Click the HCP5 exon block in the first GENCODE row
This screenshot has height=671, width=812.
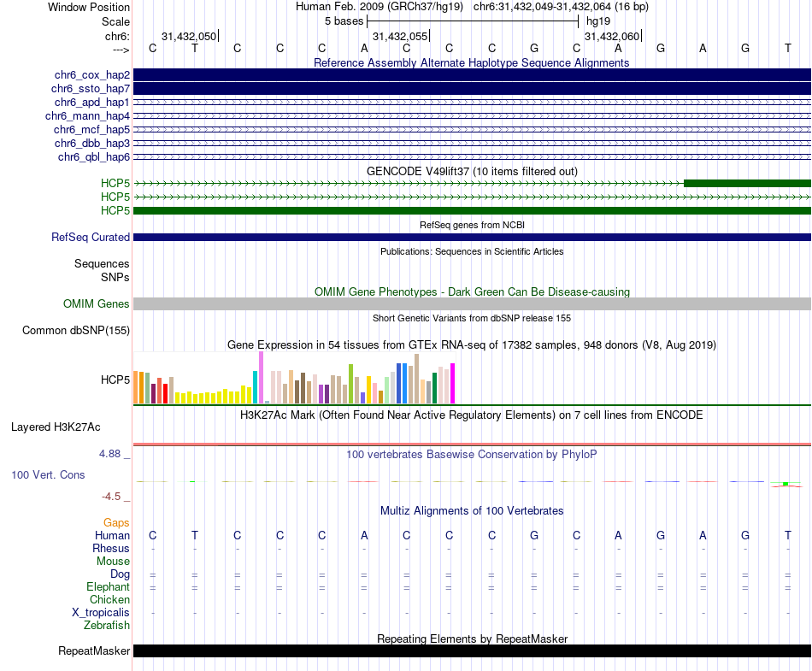(x=747, y=183)
